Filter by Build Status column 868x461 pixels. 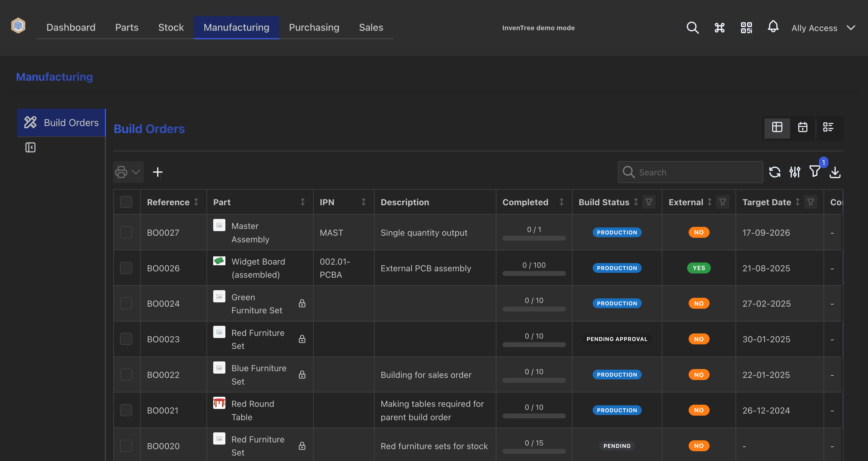pyautogui.click(x=649, y=202)
